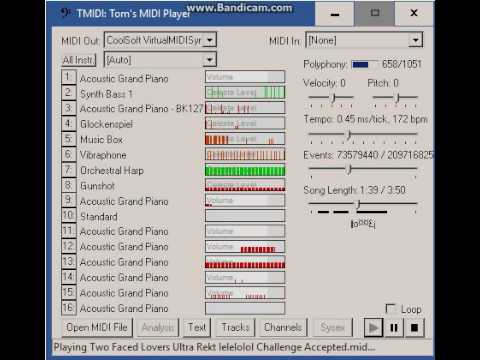Click the channel 1 volume bar

click(245, 77)
